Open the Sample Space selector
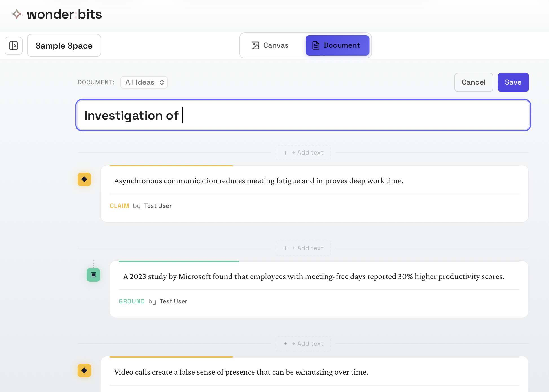Screen dimensions: 549x392 coord(64,46)
